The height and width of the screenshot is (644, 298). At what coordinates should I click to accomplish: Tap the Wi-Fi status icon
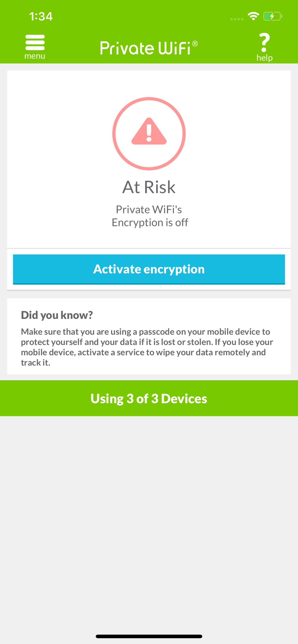253,16
